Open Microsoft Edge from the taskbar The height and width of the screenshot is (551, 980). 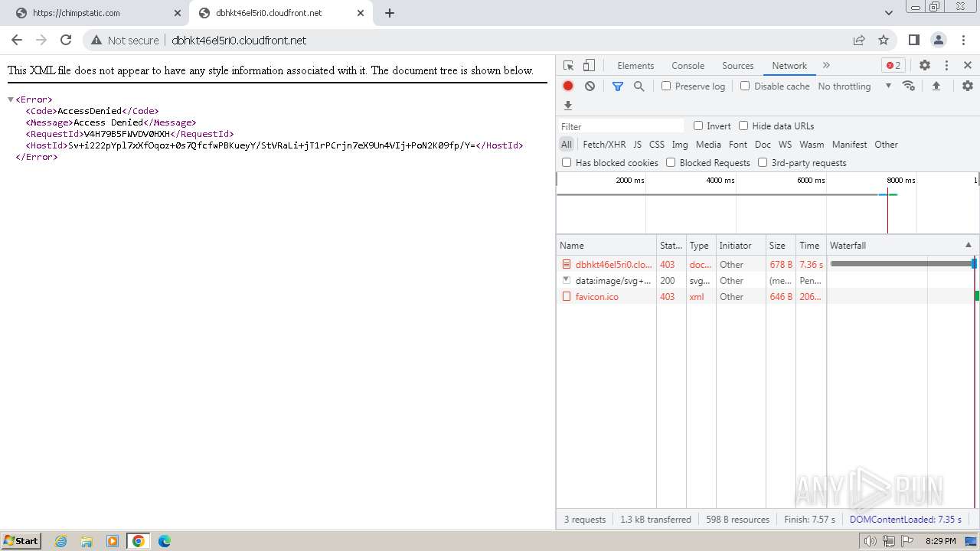(x=164, y=541)
